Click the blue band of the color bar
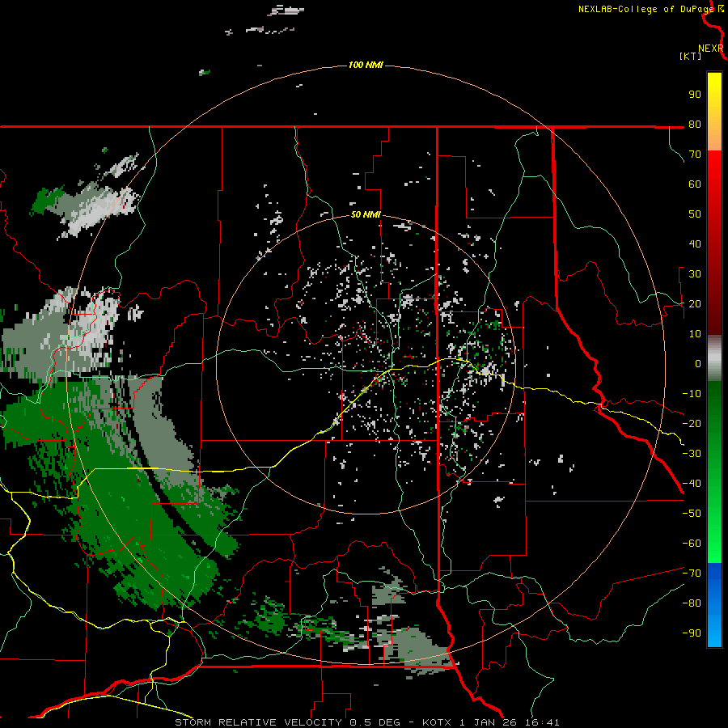This screenshot has width=728, height=728. pos(714,603)
